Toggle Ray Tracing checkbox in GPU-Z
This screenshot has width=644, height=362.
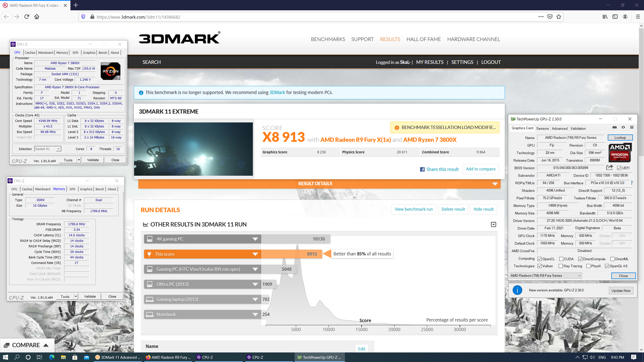[561, 266]
